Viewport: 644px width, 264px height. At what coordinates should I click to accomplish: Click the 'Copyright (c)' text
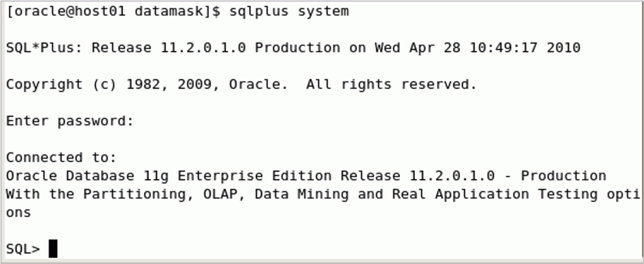(61, 84)
